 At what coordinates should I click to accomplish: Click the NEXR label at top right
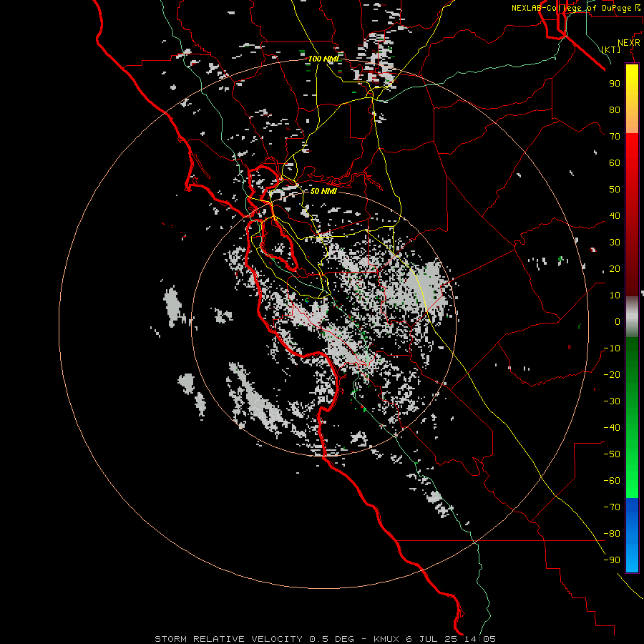(x=629, y=43)
